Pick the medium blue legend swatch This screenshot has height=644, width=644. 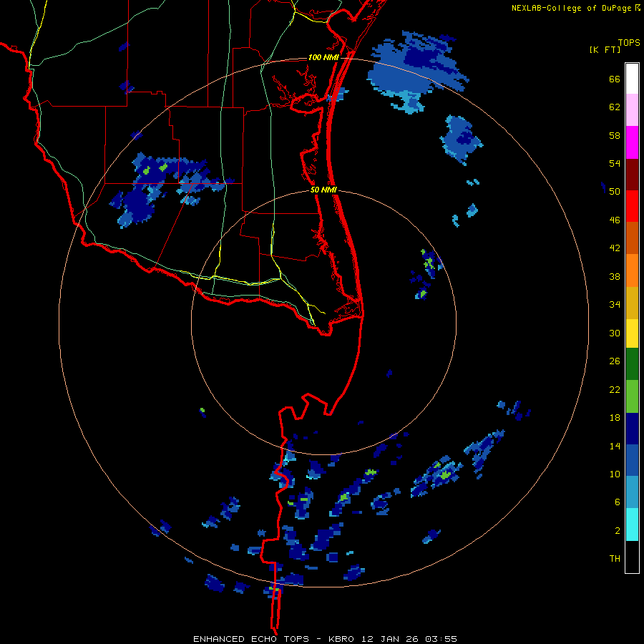(x=632, y=460)
